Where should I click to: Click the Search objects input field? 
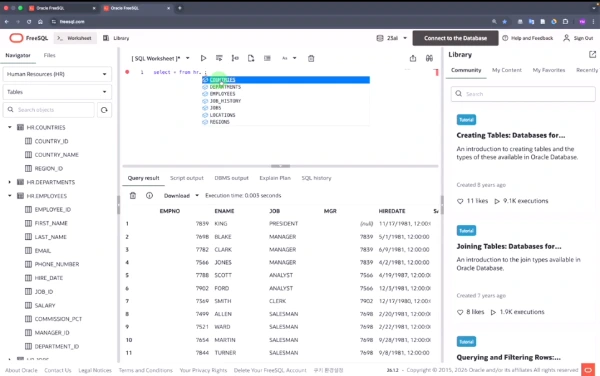(49, 110)
